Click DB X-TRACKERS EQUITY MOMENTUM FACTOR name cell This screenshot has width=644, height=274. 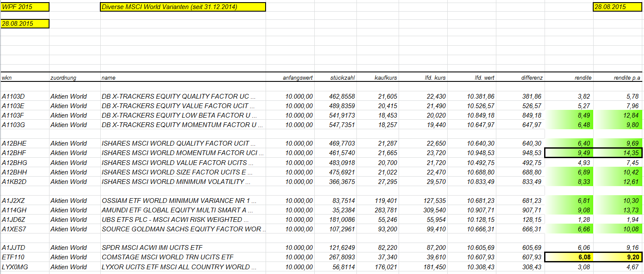tap(183, 125)
